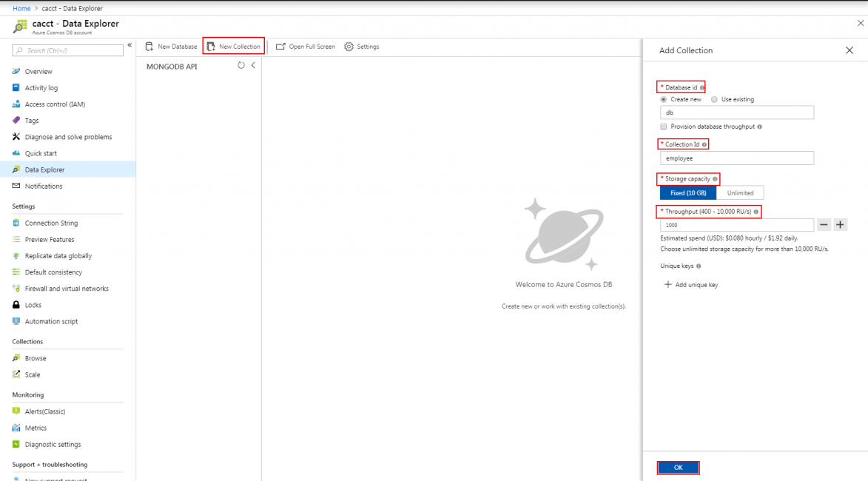Image resolution: width=868 pixels, height=481 pixels.
Task: Open Settings gear in Data Explorer toolbar
Action: point(362,47)
